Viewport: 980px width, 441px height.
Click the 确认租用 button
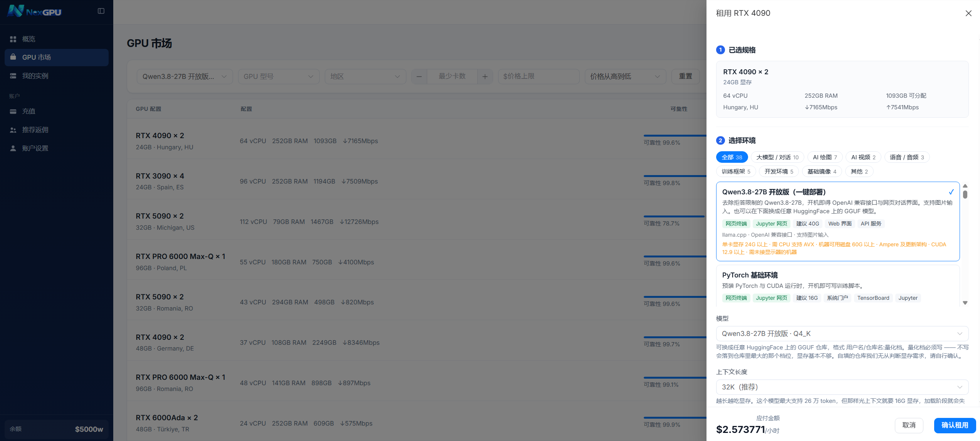pos(955,425)
